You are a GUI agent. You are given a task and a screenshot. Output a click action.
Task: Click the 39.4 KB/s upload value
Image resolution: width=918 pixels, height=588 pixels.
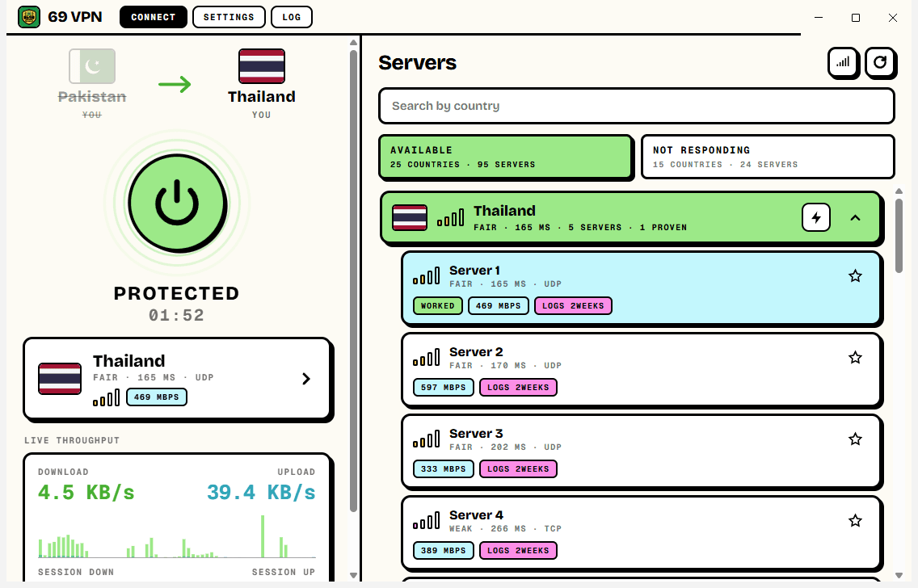[x=261, y=492]
